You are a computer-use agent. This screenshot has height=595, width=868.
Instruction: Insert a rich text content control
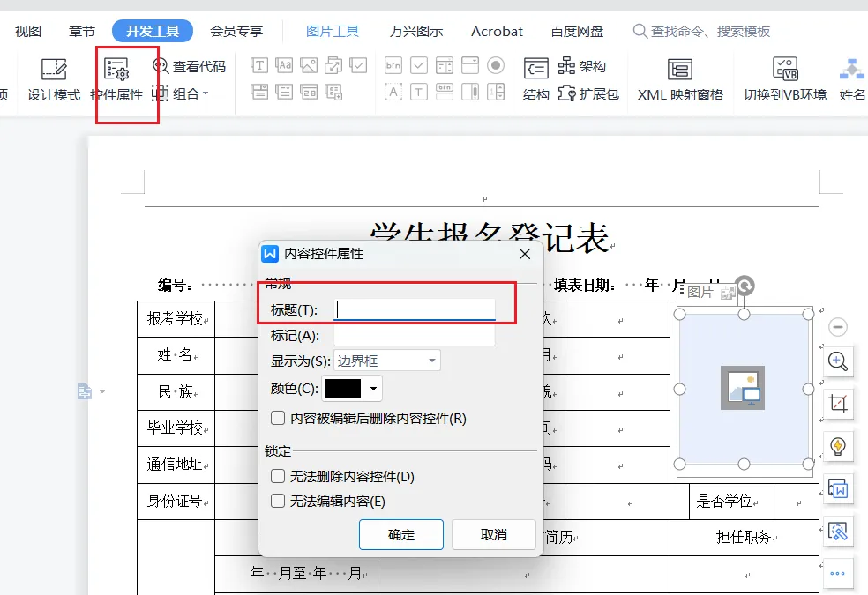259,66
